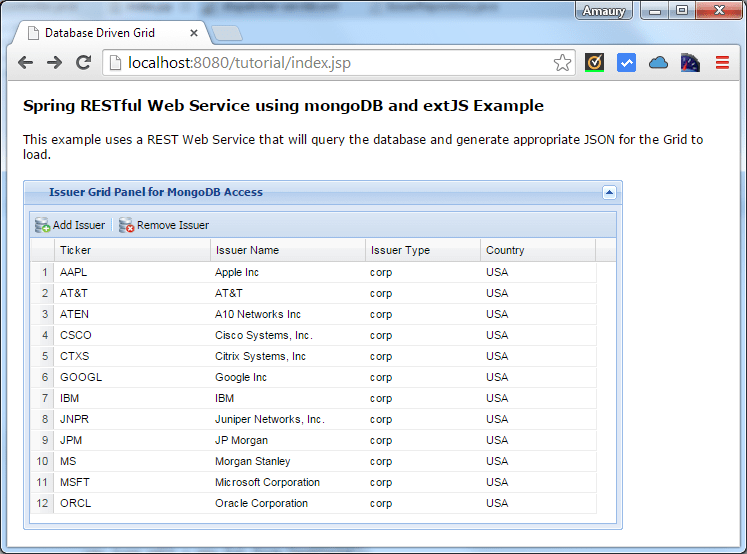Sort by the Ticker column header
This screenshot has height=554, width=747.
[x=132, y=250]
